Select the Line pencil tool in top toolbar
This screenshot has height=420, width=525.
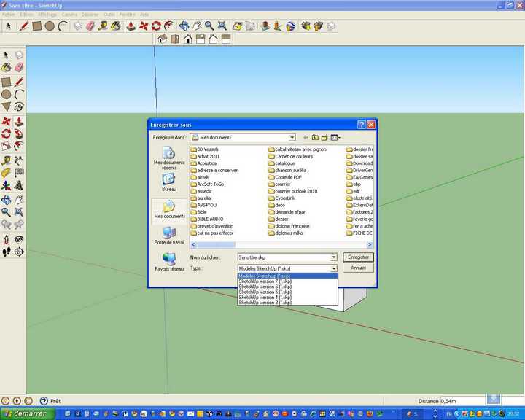pyautogui.click(x=23, y=26)
